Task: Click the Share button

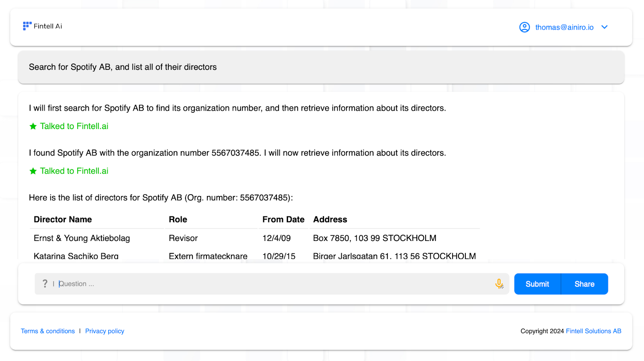Action: [584, 284]
